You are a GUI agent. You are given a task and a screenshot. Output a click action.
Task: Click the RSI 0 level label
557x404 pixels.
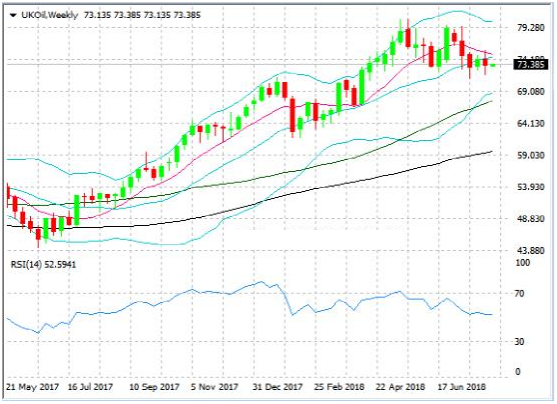[518, 371]
